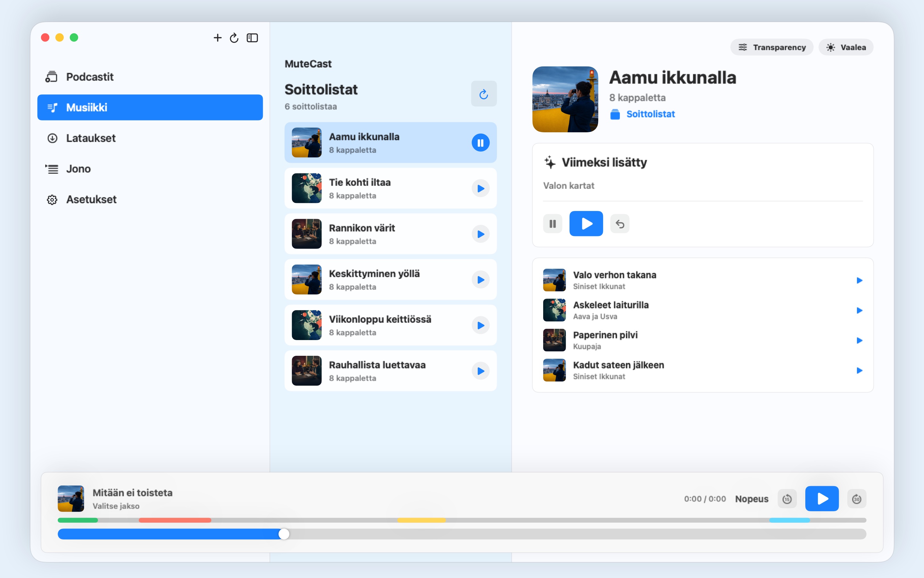Toggle the sidebar layout icon

pos(252,38)
